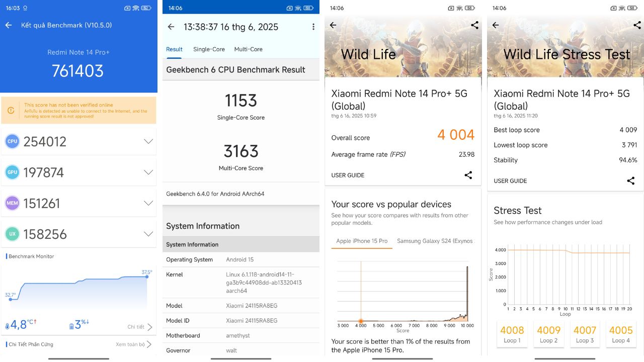The image size is (644, 362).
Task: Tap Governor row walt
Action: [x=241, y=350]
